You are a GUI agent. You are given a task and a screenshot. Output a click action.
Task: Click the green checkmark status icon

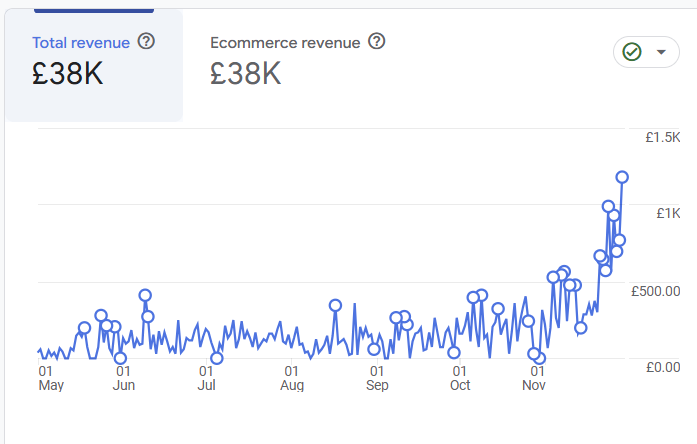[x=632, y=52]
